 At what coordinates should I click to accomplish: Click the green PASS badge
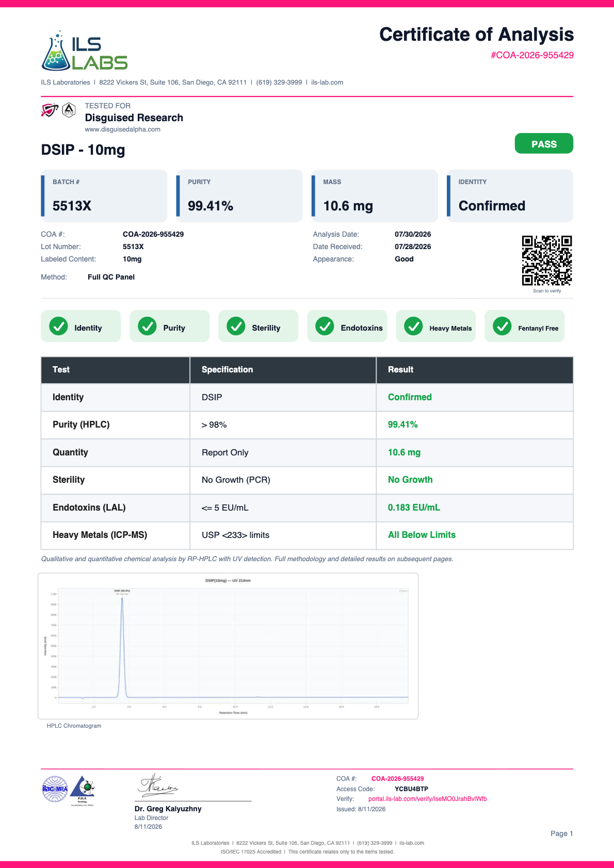[544, 143]
